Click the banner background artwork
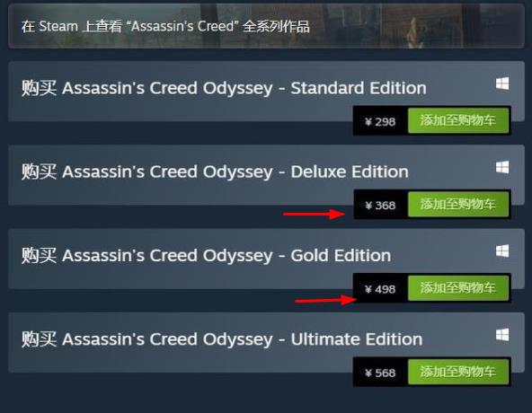Screen dimensions: 532x413 tap(417, 26)
